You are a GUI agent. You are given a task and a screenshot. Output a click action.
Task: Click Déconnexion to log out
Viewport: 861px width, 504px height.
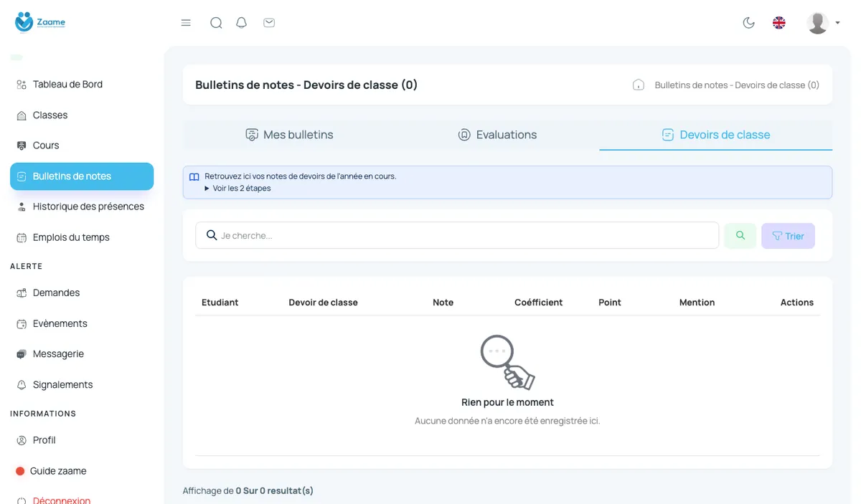[62, 500]
